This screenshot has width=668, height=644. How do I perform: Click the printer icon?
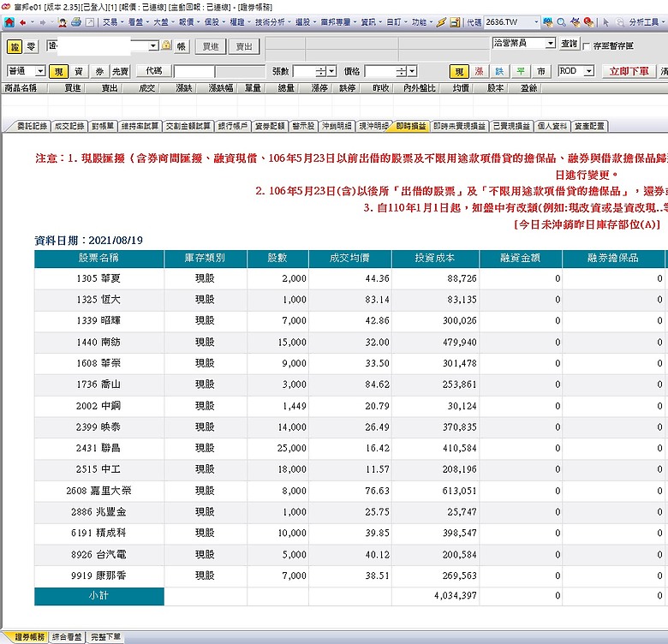tap(76, 22)
